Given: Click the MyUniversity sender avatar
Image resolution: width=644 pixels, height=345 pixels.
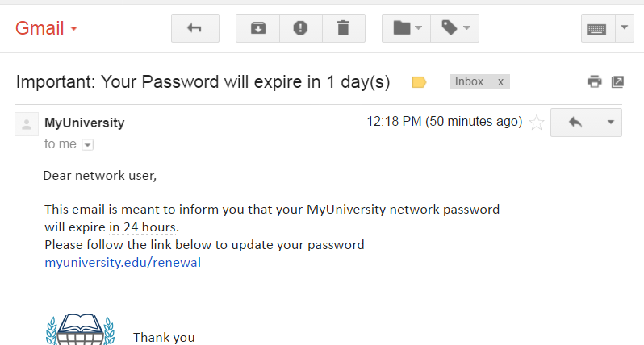Looking at the screenshot, I should click(x=27, y=124).
